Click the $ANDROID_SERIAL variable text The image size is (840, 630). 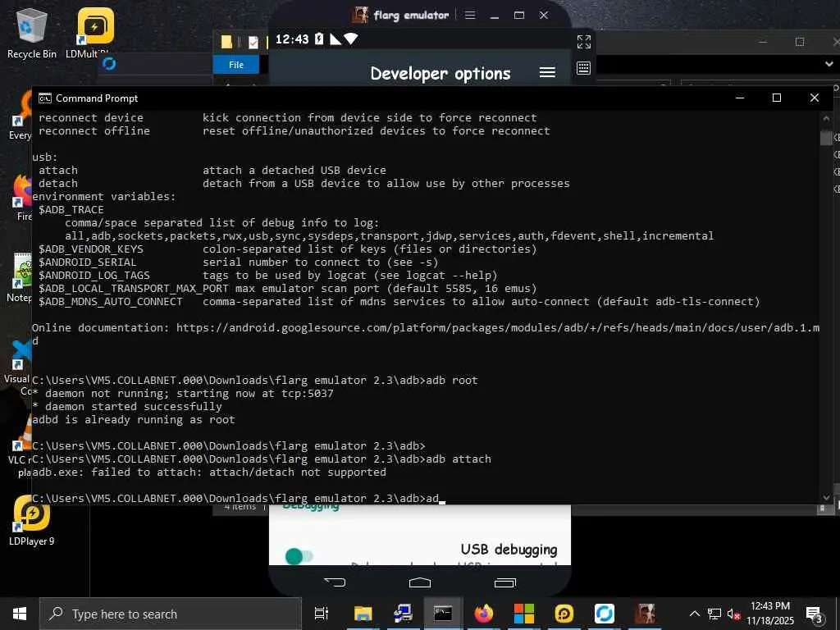point(88,262)
